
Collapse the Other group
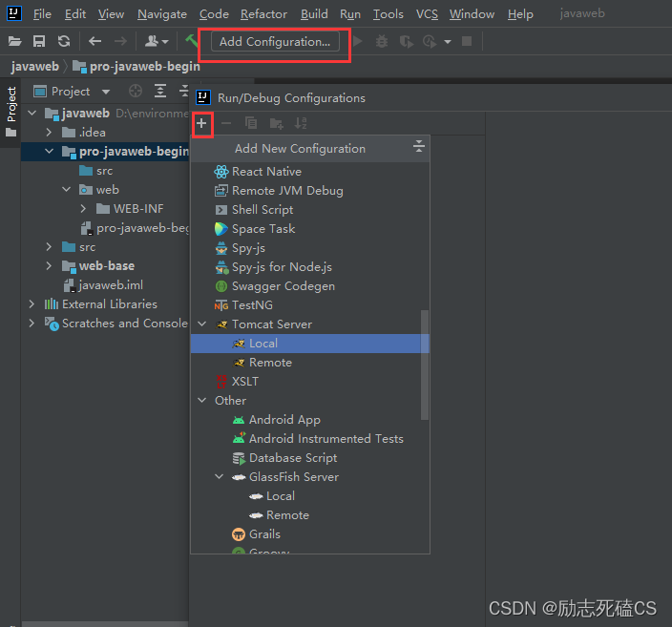(x=202, y=400)
